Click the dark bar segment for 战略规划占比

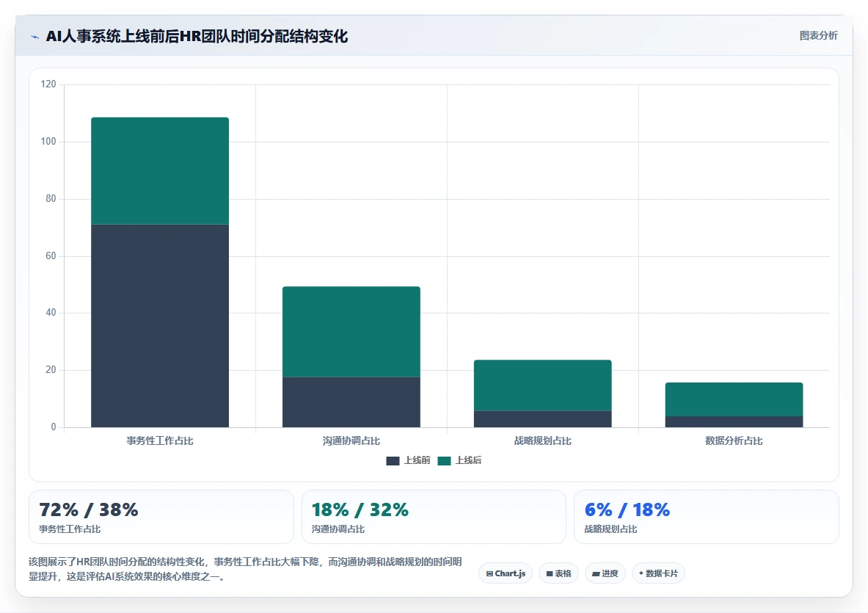(x=542, y=418)
